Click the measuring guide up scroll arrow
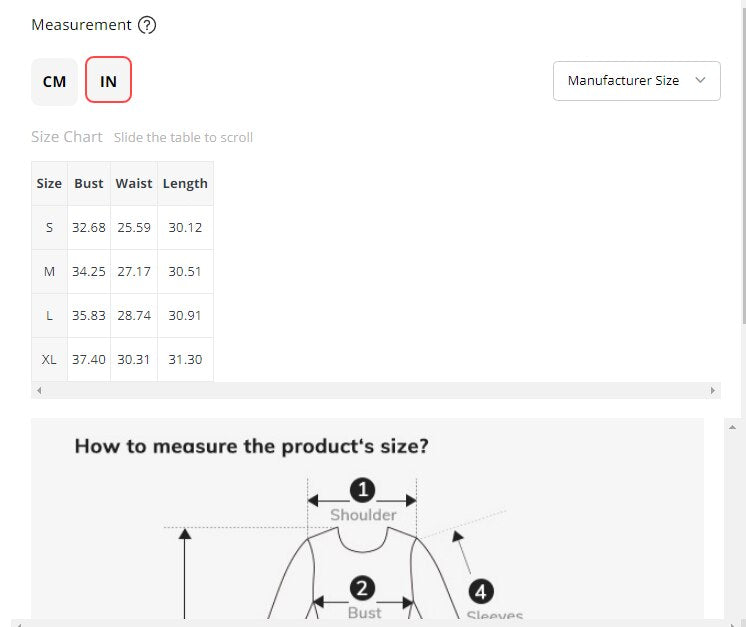 [x=732, y=428]
